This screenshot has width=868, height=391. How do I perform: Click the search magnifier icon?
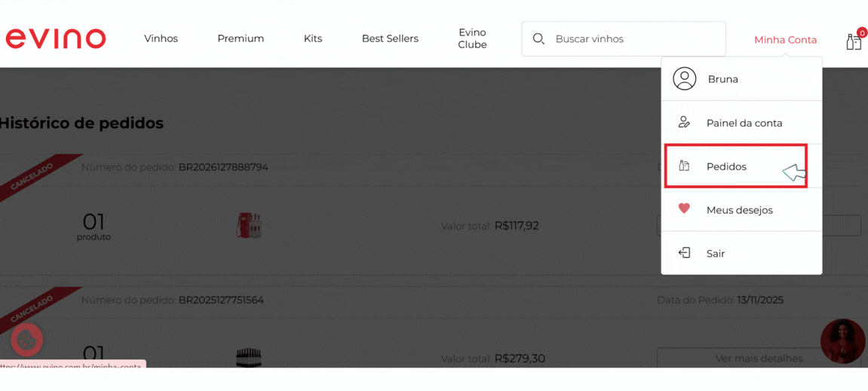tap(538, 38)
